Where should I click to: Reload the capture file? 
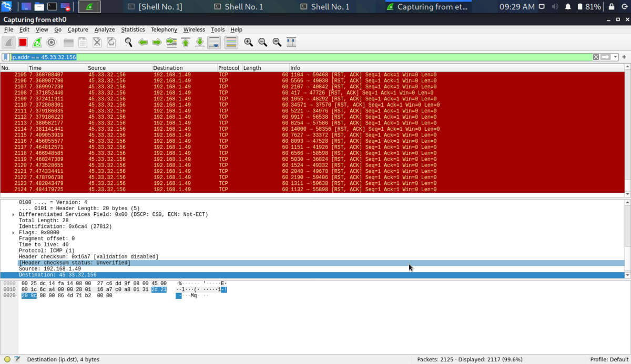pos(111,43)
